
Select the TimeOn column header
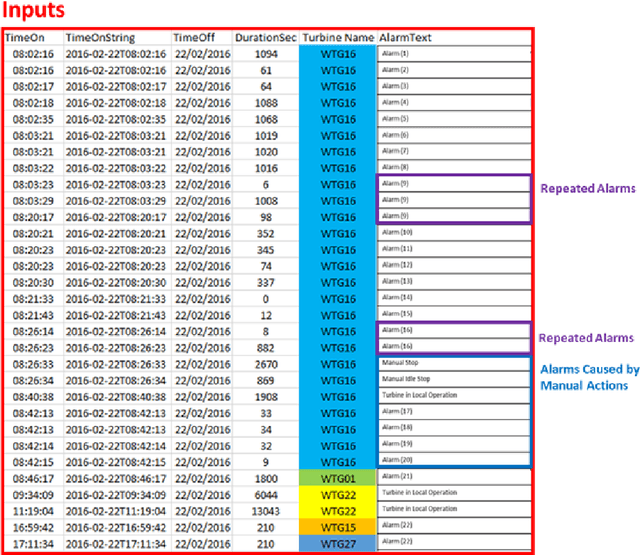(x=24, y=38)
